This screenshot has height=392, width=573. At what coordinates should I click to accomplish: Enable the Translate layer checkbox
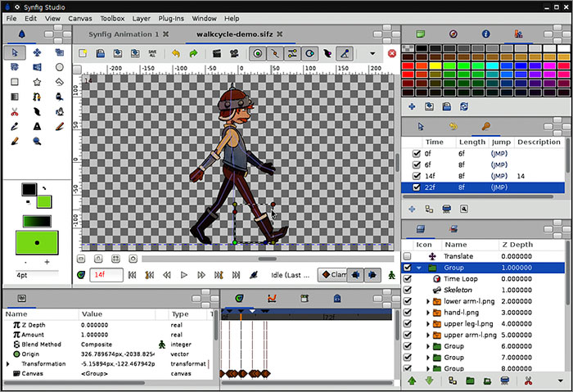(408, 256)
